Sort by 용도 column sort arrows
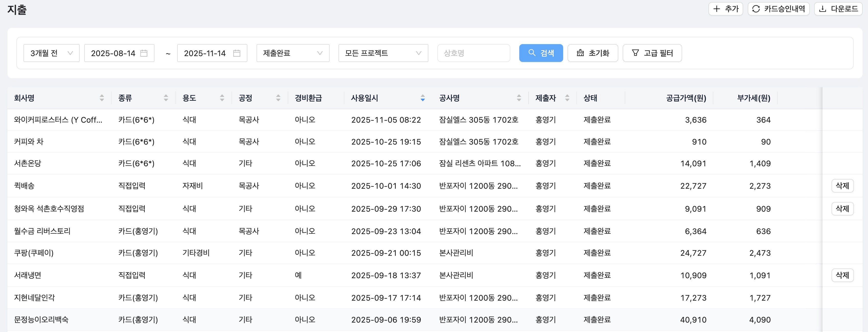Viewport: 868px width, 332px height. click(x=222, y=98)
